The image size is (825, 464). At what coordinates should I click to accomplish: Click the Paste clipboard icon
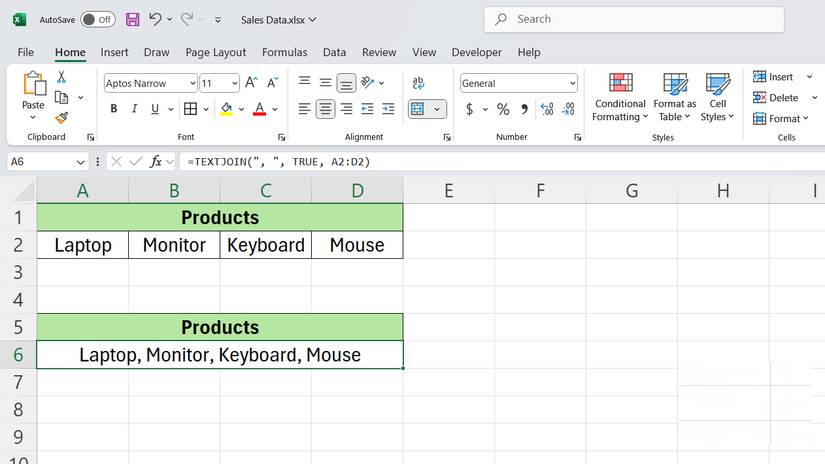point(34,84)
